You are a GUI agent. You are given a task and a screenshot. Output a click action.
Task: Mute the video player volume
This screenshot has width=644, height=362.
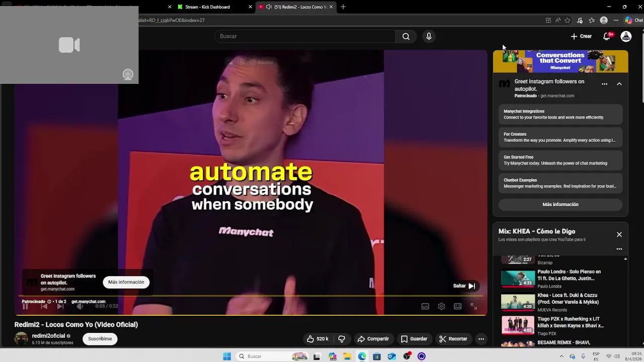coord(79,306)
